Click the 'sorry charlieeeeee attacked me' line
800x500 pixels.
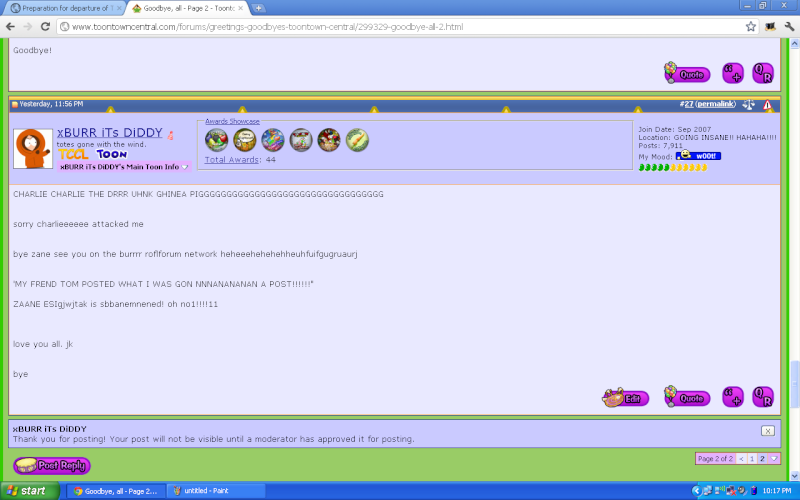click(78, 224)
